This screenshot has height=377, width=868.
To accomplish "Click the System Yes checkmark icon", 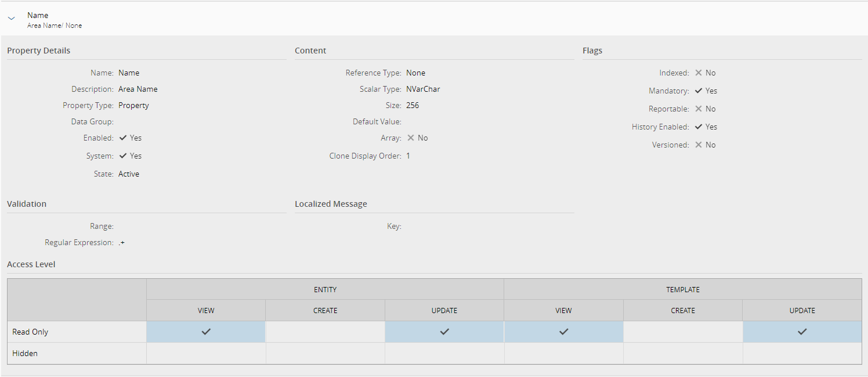I will [123, 156].
